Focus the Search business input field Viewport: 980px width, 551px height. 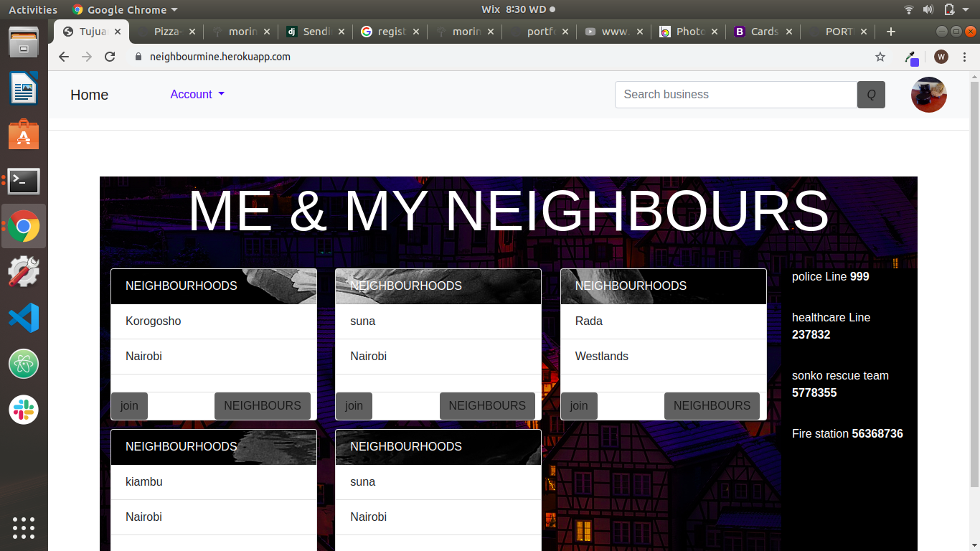735,95
